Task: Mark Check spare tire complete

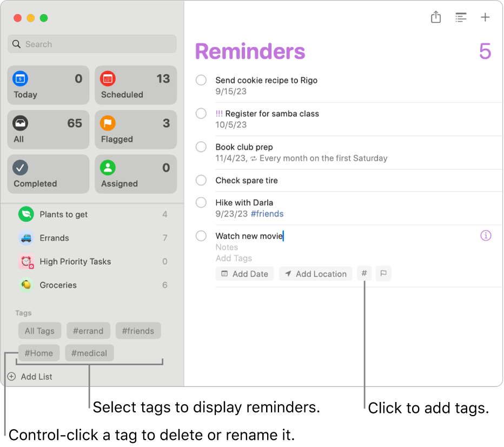Action: (x=201, y=180)
